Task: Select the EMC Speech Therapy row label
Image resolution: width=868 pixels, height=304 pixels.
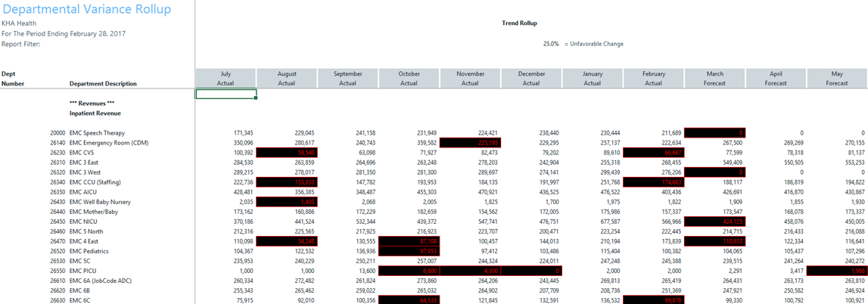Action: click(x=97, y=133)
